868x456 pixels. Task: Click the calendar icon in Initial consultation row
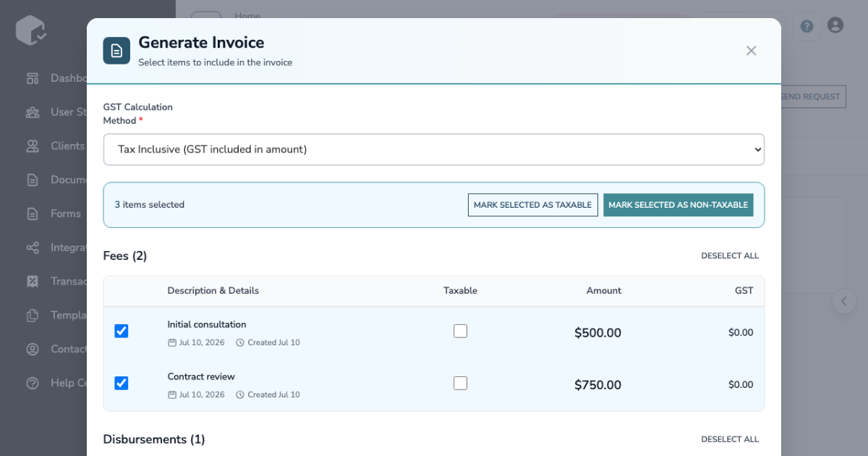pos(171,342)
